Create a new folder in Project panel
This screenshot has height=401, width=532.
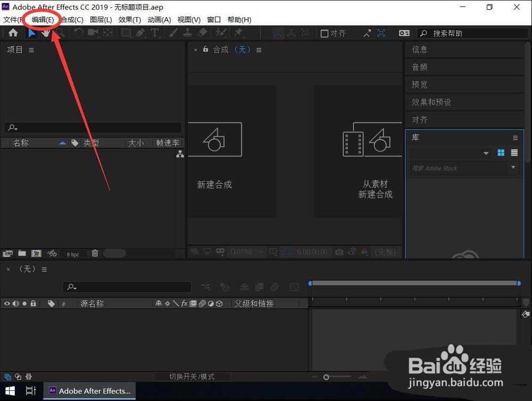(x=22, y=253)
